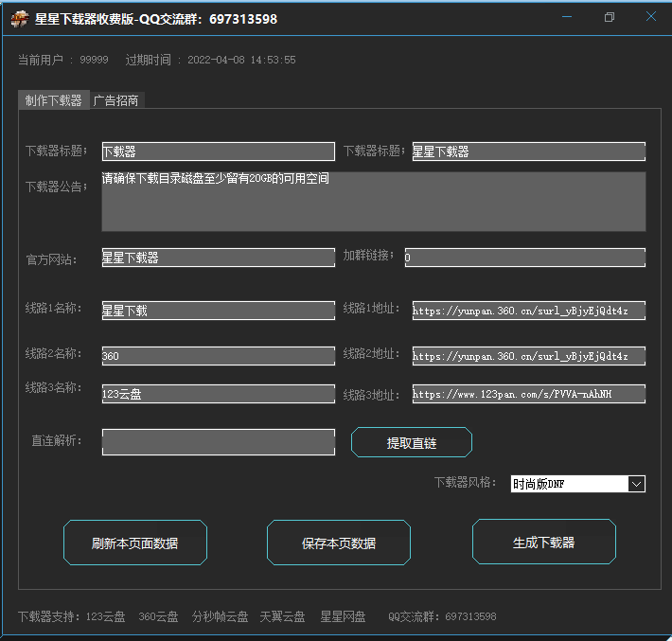This screenshot has height=641, width=672.
Task: Click the left 下载器标题 field containing 下载器
Action: pos(219,151)
